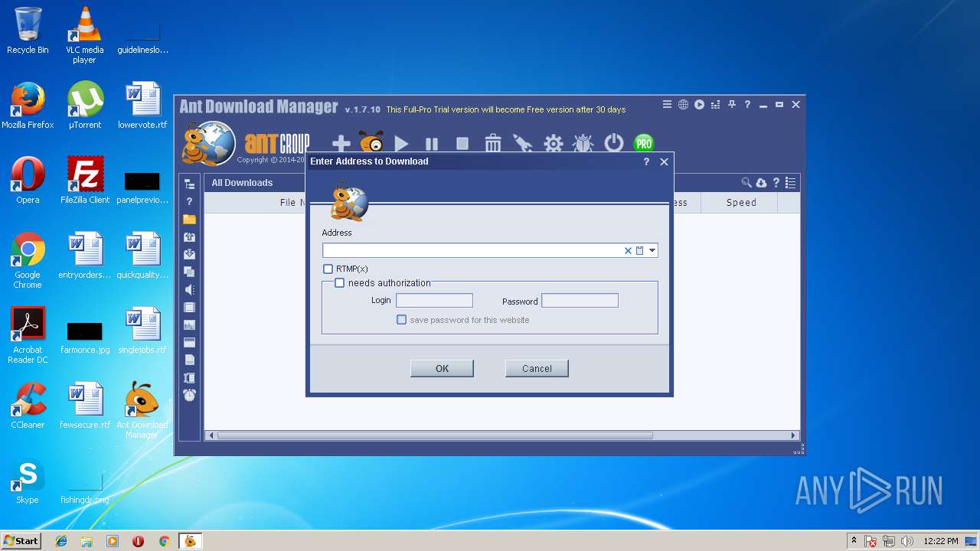Click the Password input field
Image resolution: width=980 pixels, height=551 pixels.
tap(580, 301)
